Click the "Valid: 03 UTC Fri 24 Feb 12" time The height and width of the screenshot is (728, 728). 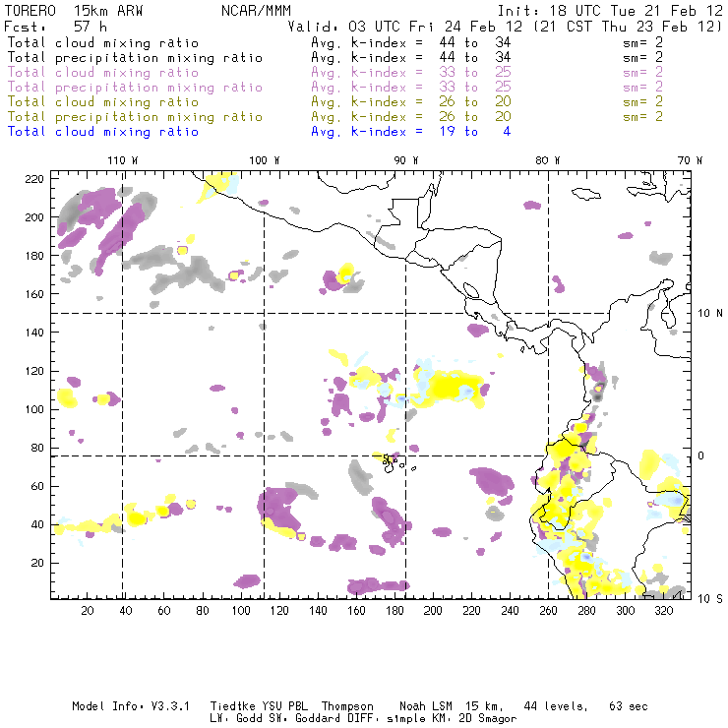point(405,27)
